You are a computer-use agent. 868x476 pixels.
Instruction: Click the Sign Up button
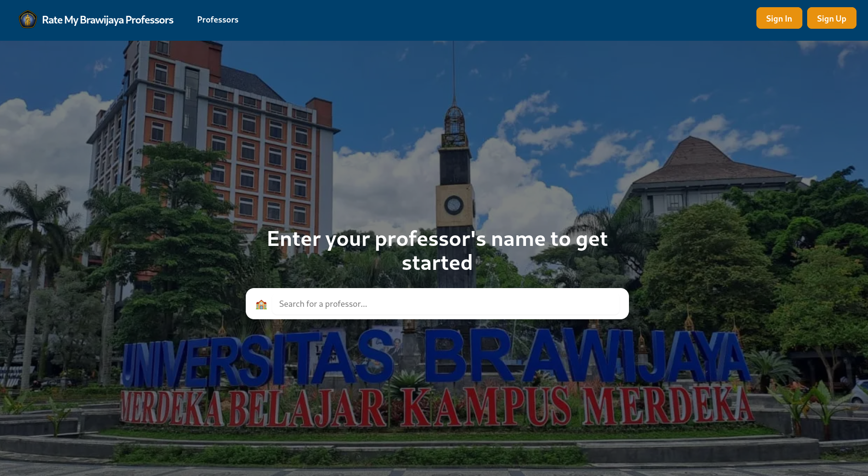click(832, 18)
